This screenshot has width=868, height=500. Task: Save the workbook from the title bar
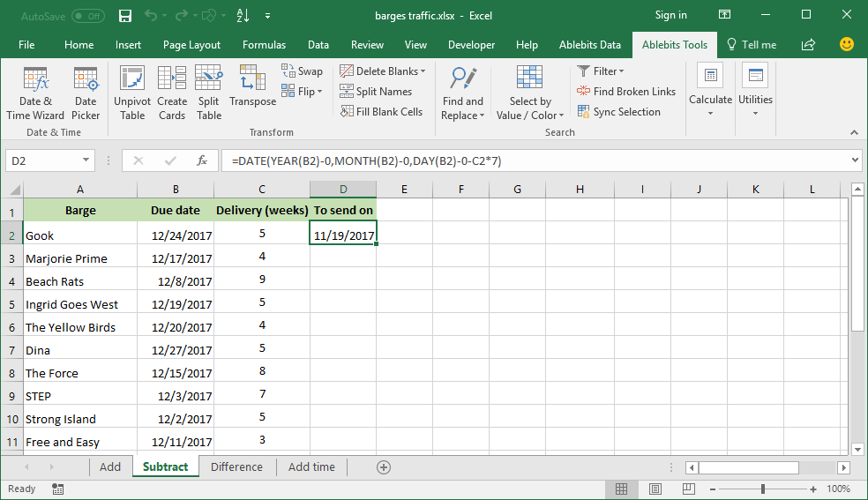(x=125, y=16)
